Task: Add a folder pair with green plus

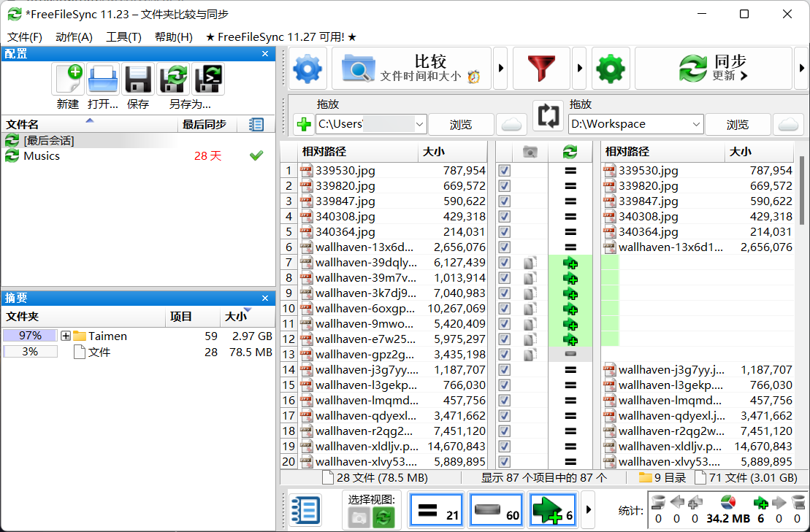Action: coord(304,124)
